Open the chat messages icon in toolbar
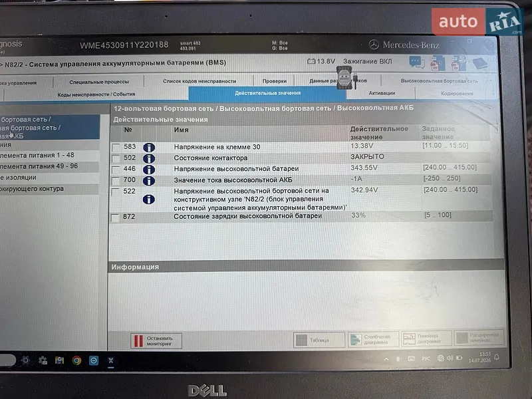The width and height of the screenshot is (532, 399). (417, 63)
